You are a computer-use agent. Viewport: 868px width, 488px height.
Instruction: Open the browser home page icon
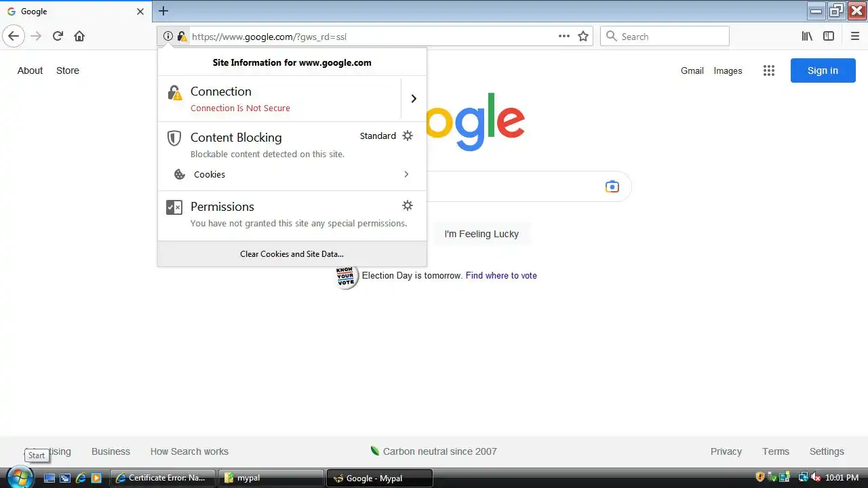click(x=79, y=36)
